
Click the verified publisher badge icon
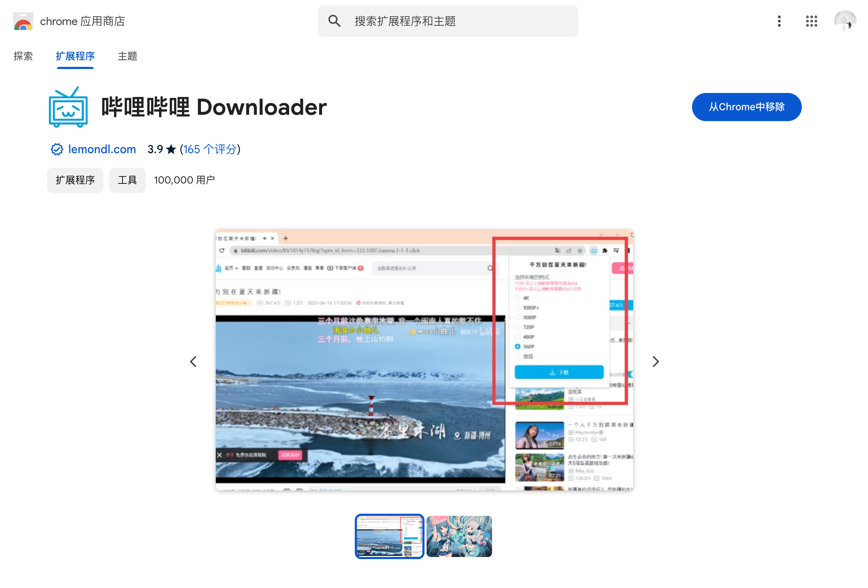[57, 149]
